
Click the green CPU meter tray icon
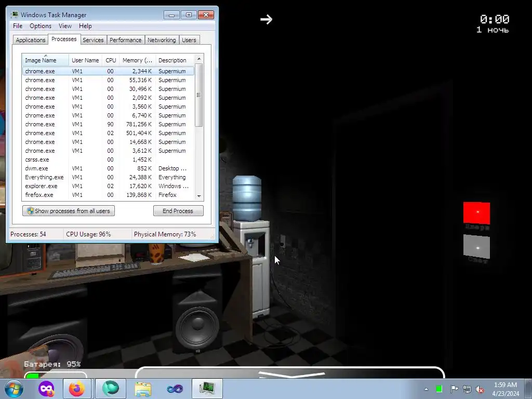pos(439,389)
